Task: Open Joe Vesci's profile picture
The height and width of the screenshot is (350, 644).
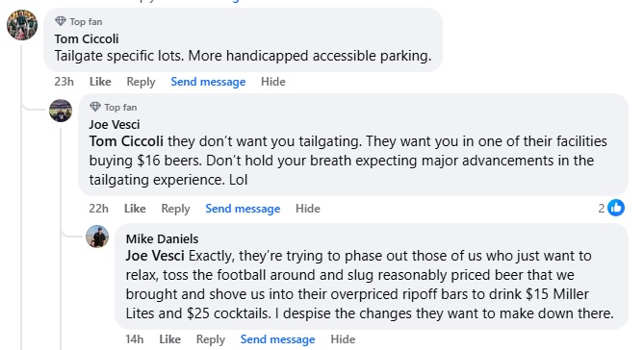Action: (x=61, y=111)
